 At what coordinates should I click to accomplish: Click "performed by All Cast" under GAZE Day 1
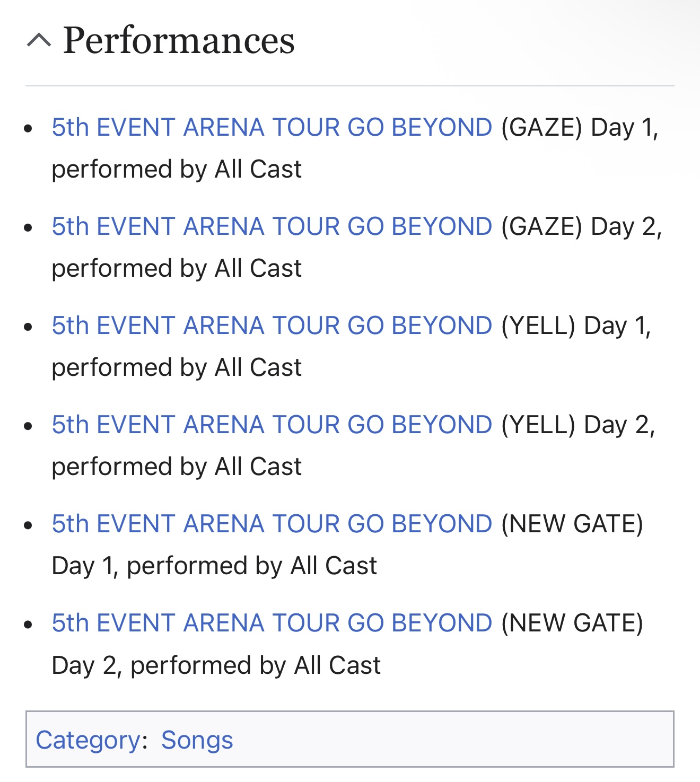pyautogui.click(x=177, y=170)
